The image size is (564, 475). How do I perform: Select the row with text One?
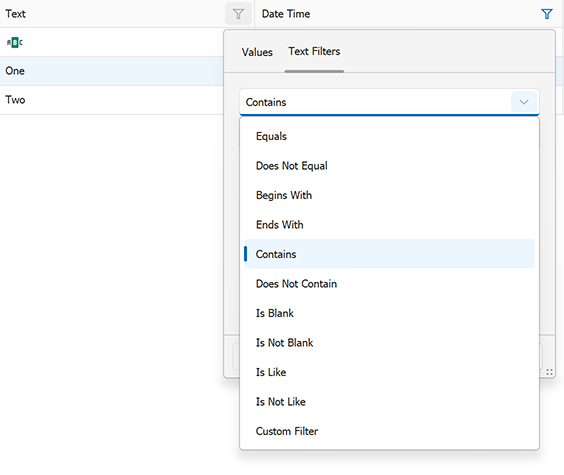(x=112, y=71)
